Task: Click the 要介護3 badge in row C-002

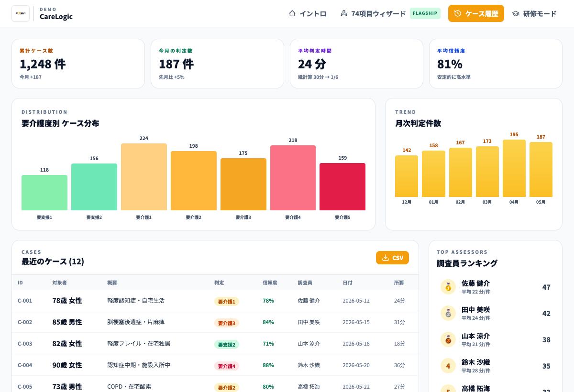Action: tap(227, 323)
